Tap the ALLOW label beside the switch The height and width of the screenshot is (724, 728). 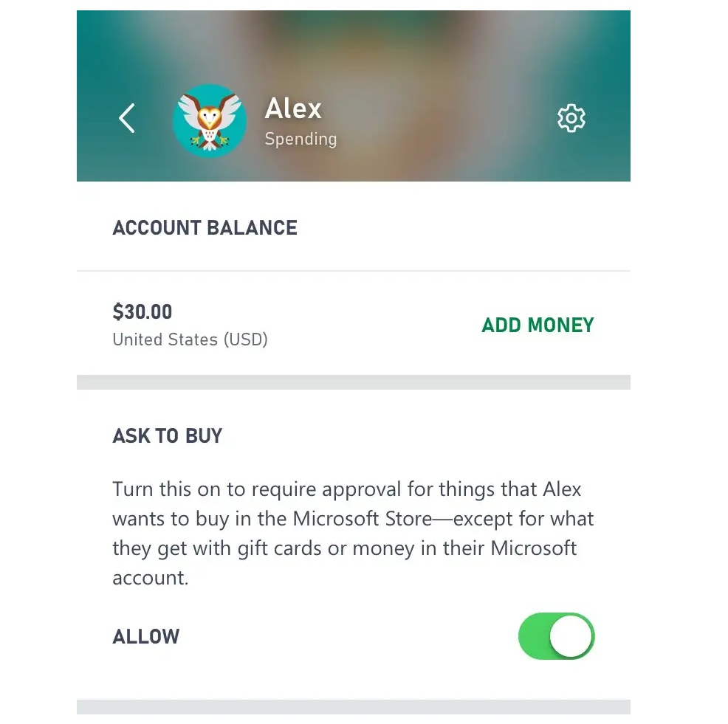tap(145, 637)
